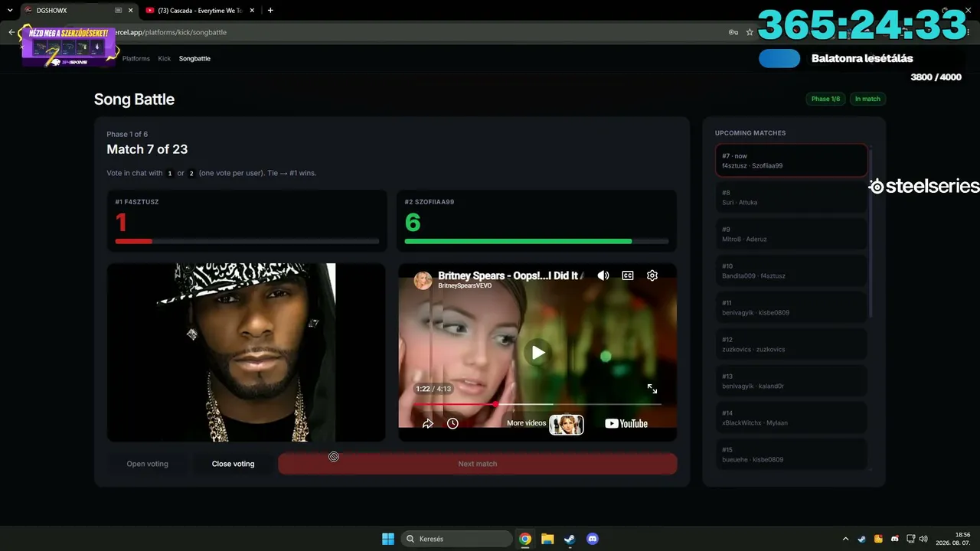The width and height of the screenshot is (980, 551).
Task: Toggle closed captions on the YouTube player
Action: tap(628, 275)
